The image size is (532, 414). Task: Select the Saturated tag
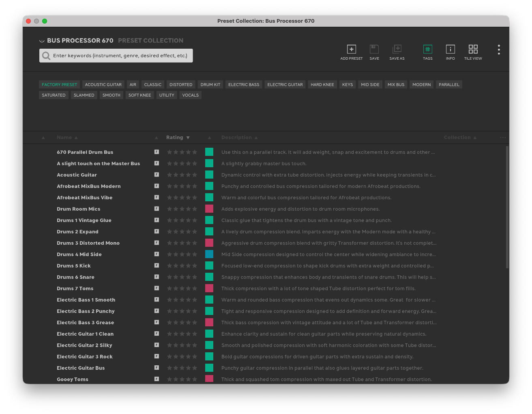tap(54, 95)
